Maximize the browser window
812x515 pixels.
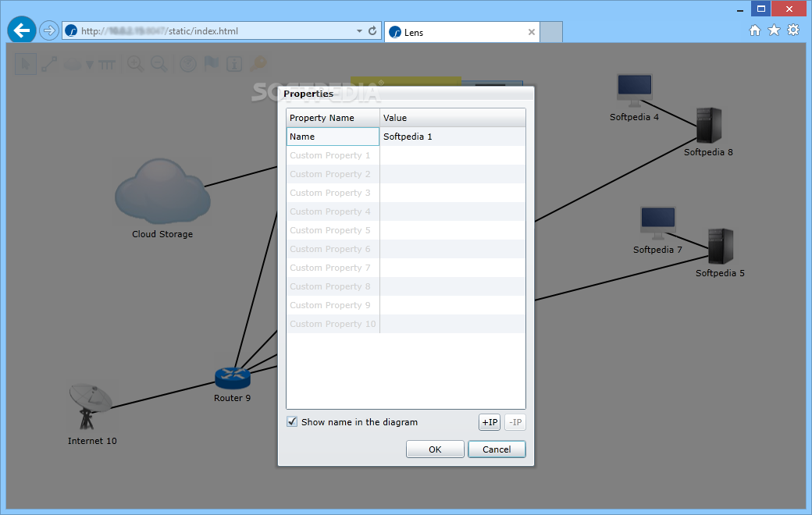(760, 9)
